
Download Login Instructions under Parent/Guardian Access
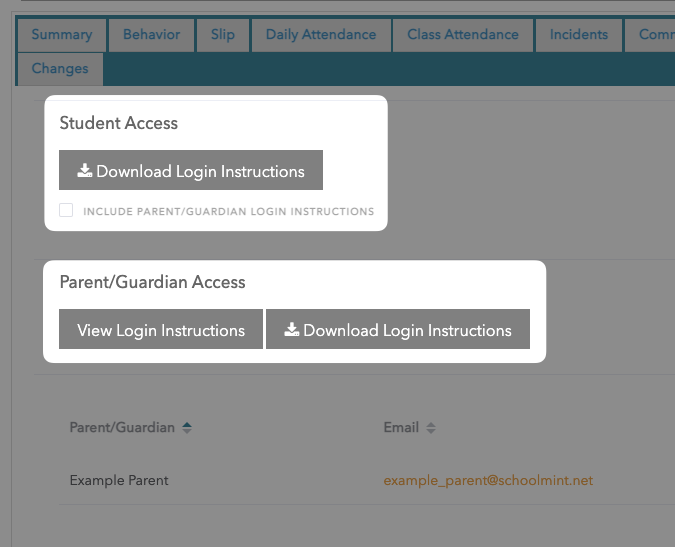pos(398,330)
